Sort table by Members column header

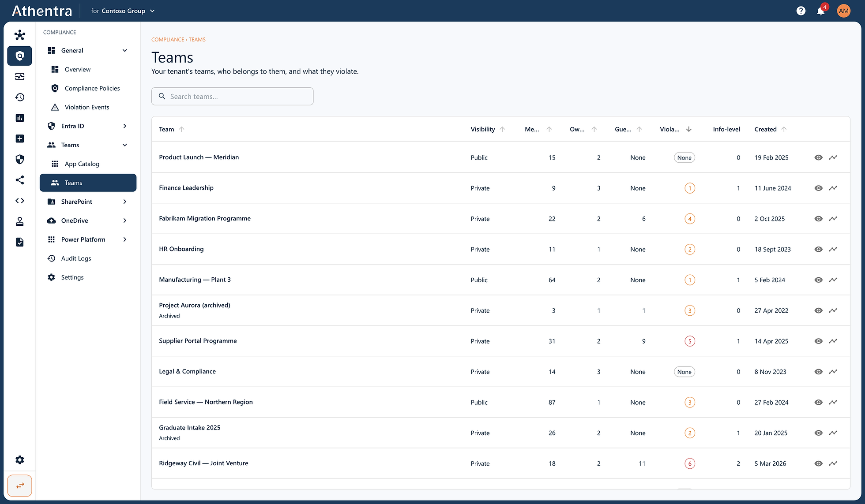(538, 129)
